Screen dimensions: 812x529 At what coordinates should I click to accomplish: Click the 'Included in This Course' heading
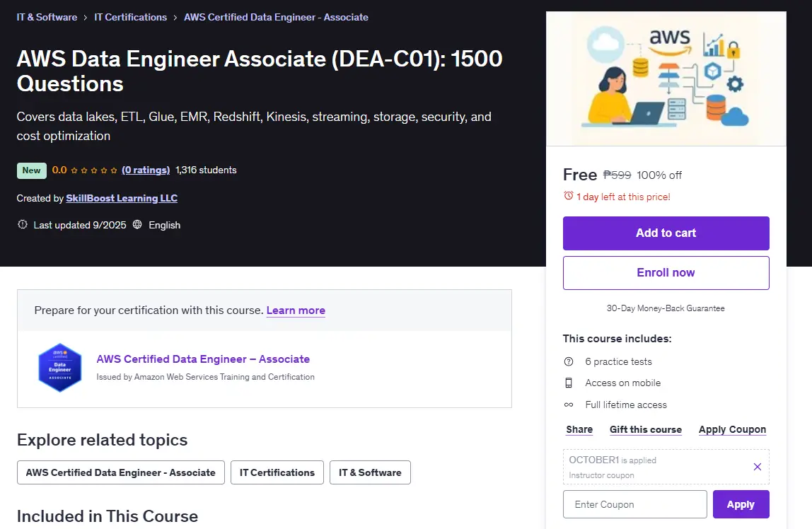(x=108, y=516)
